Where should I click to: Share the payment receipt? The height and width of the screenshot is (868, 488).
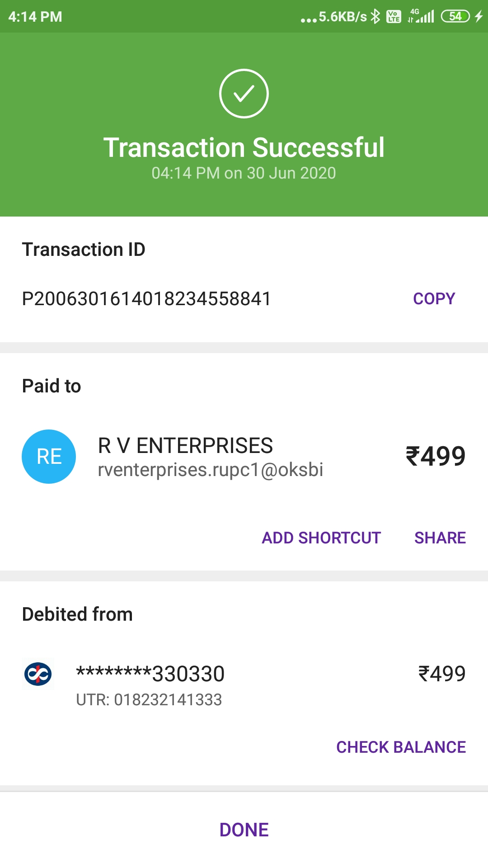[x=440, y=538]
